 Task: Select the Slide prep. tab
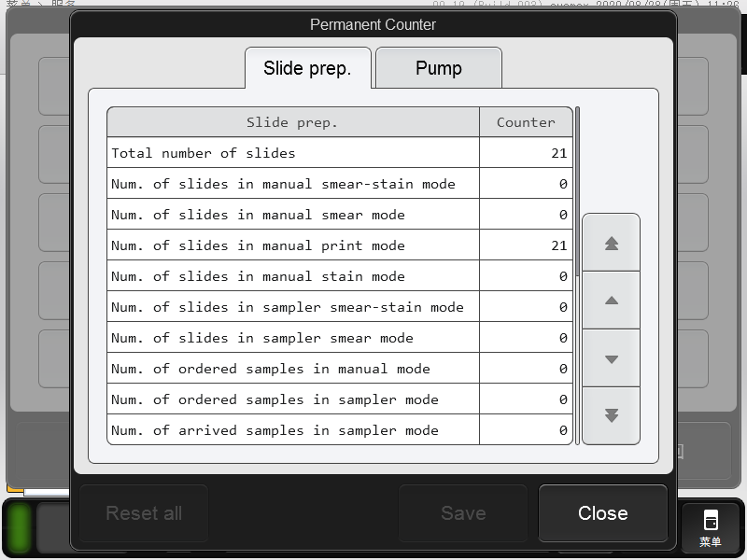pyautogui.click(x=307, y=68)
